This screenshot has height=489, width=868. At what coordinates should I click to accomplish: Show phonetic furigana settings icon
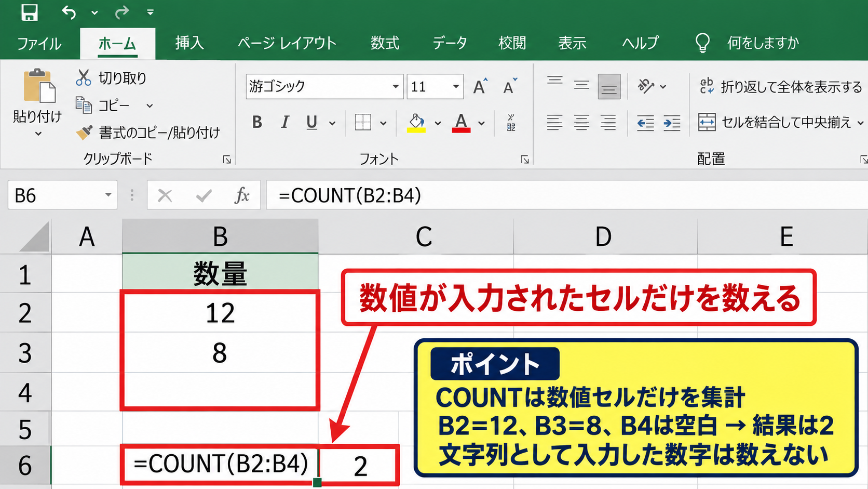point(511,123)
